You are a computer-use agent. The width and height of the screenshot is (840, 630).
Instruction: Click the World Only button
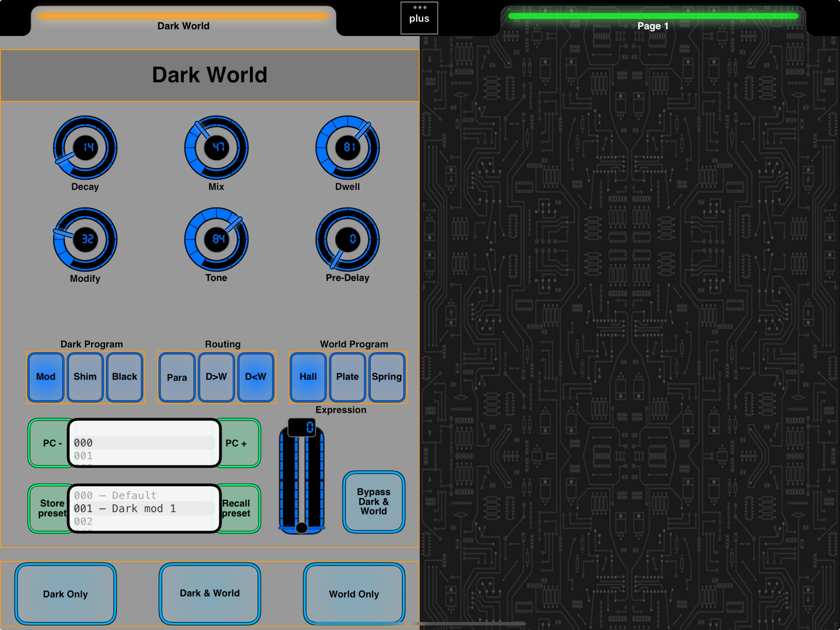click(x=354, y=593)
